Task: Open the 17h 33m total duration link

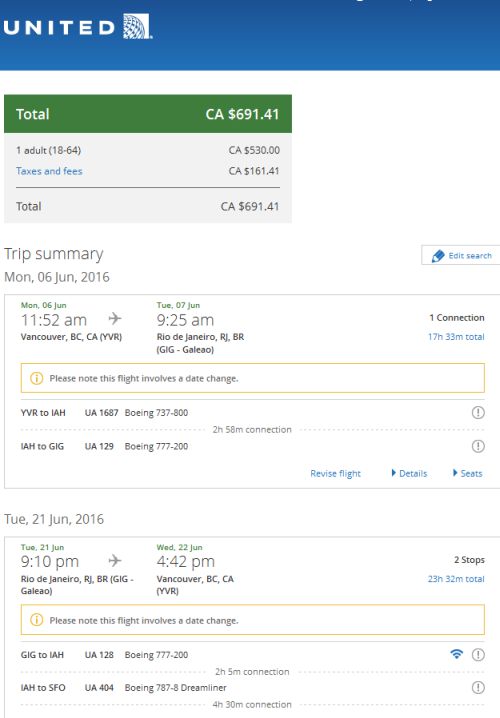Action: pyautogui.click(x=456, y=337)
